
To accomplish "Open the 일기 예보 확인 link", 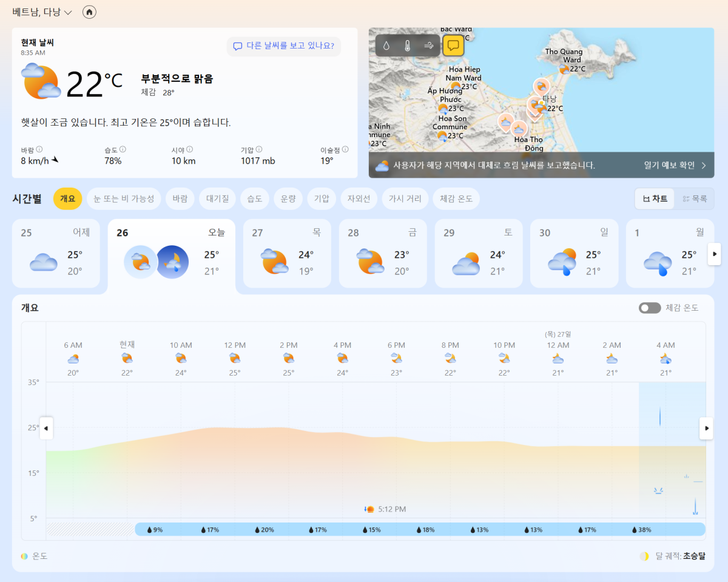I will (675, 165).
